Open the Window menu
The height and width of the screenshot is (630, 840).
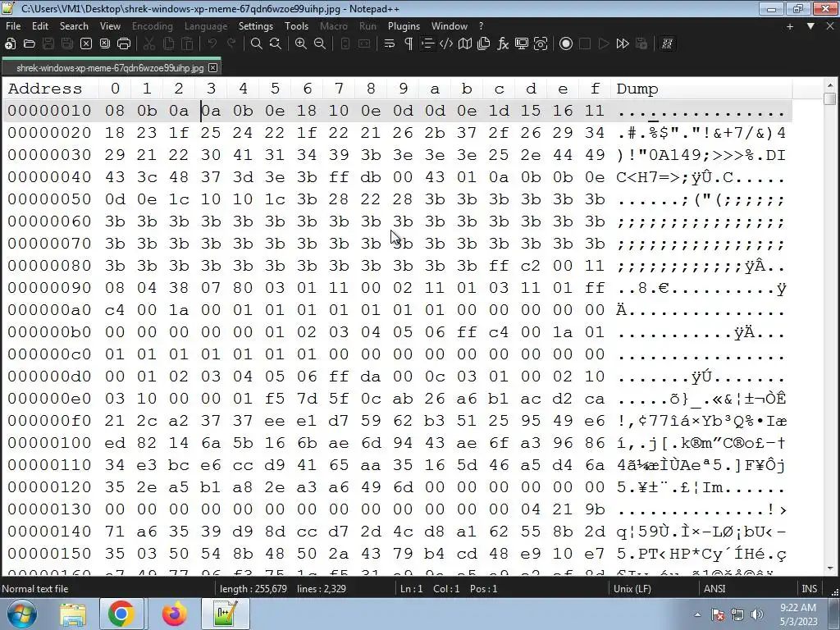(x=450, y=25)
